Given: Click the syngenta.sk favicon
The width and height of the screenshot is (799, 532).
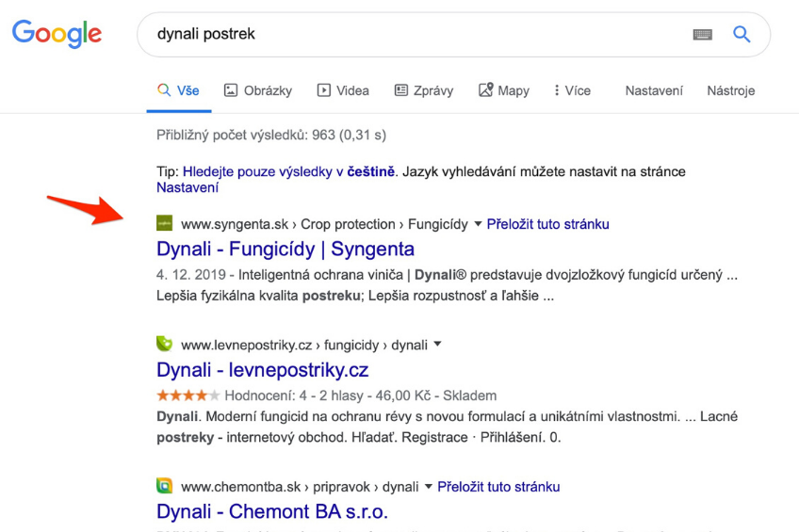Looking at the screenshot, I should click(164, 223).
